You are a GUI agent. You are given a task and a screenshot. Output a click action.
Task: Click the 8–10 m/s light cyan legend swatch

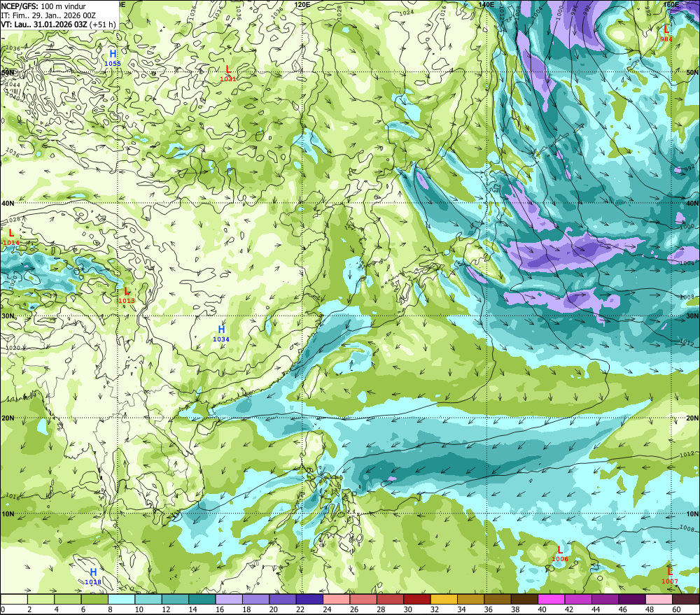tap(121, 599)
